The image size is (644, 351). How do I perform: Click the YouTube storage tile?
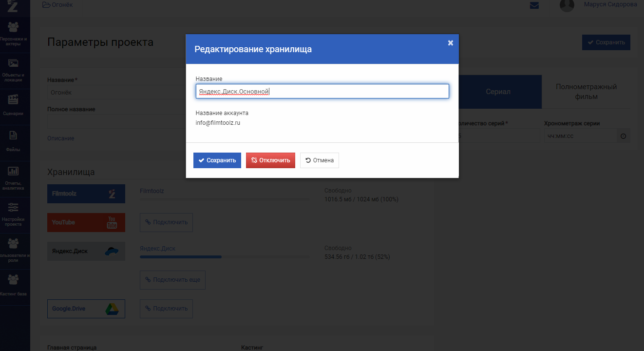(x=86, y=222)
